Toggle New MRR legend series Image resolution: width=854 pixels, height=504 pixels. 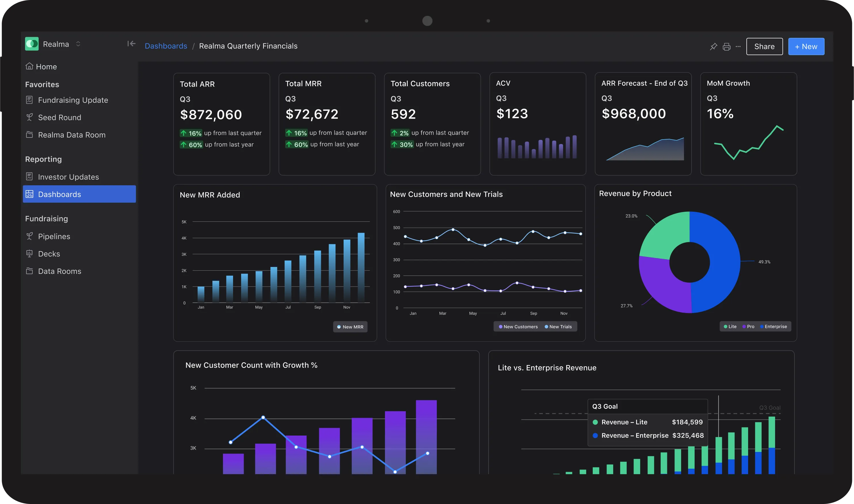tap(350, 327)
